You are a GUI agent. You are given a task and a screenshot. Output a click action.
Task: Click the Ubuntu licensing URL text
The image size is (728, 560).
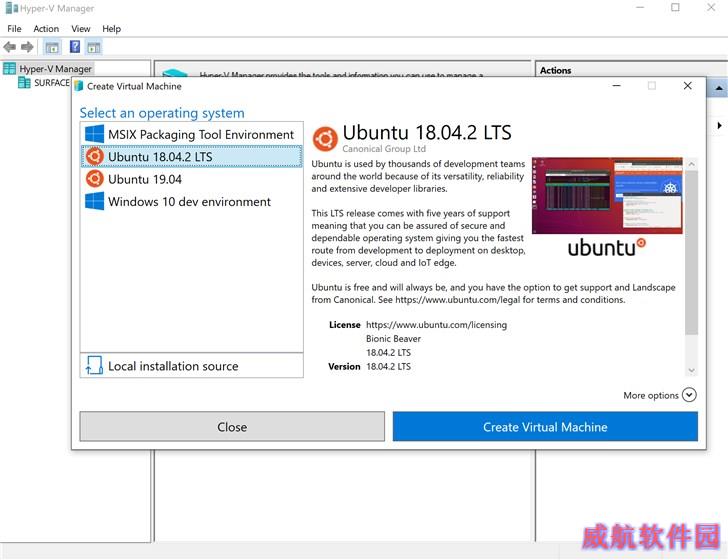[436, 325]
